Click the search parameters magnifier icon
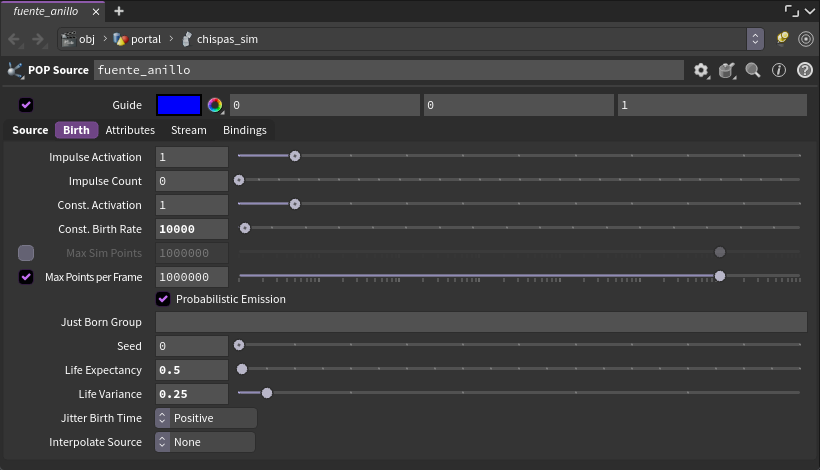The width and height of the screenshot is (820, 470). coord(753,70)
